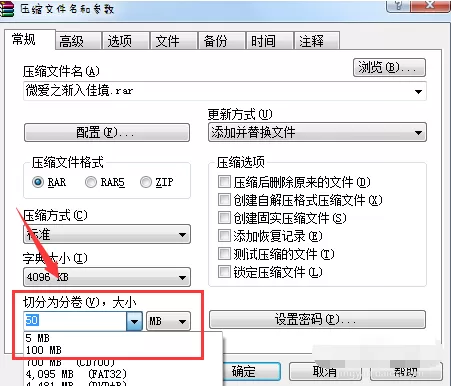Open the 时间 tab
This screenshot has height=386, width=451.
[269, 41]
